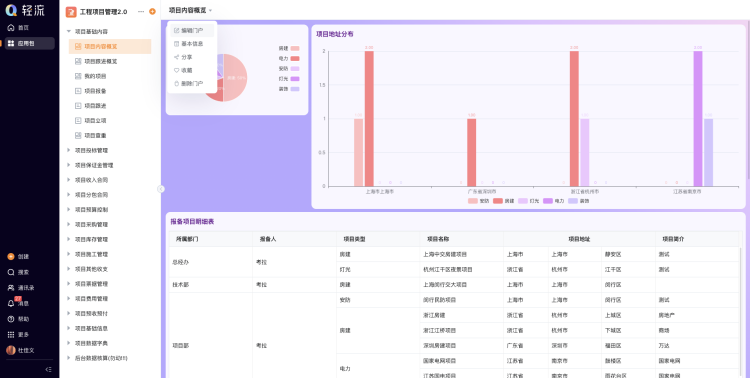Click the 项目其他收支 tree label
Screen dimensions: 750x378
coord(91,269)
